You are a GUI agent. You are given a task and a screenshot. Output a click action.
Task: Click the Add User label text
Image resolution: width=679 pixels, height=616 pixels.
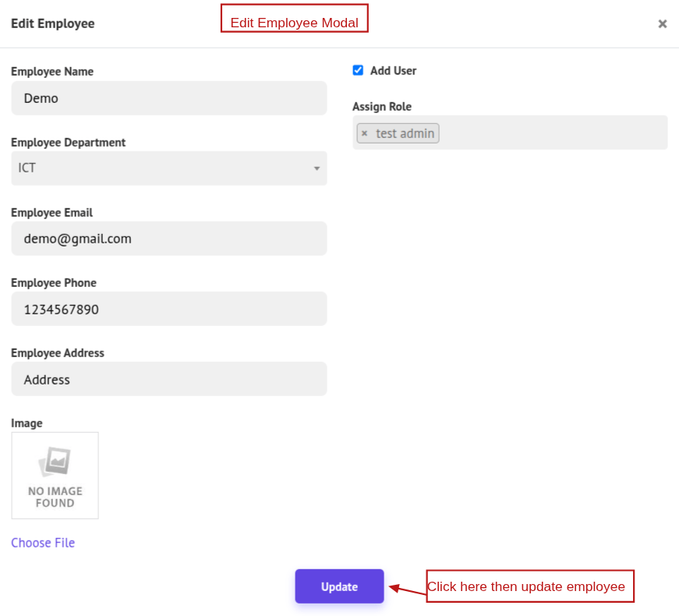click(x=393, y=71)
